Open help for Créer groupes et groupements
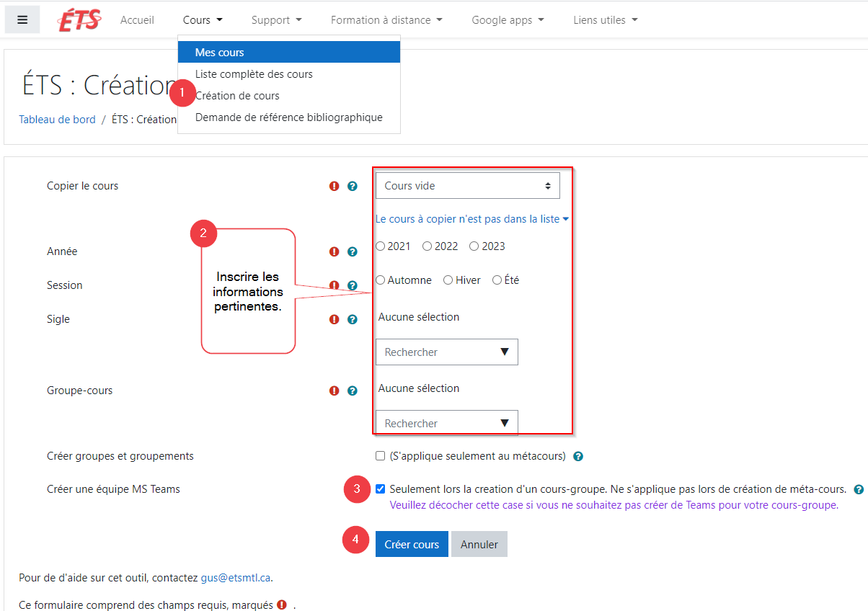868x611 pixels. click(x=578, y=456)
